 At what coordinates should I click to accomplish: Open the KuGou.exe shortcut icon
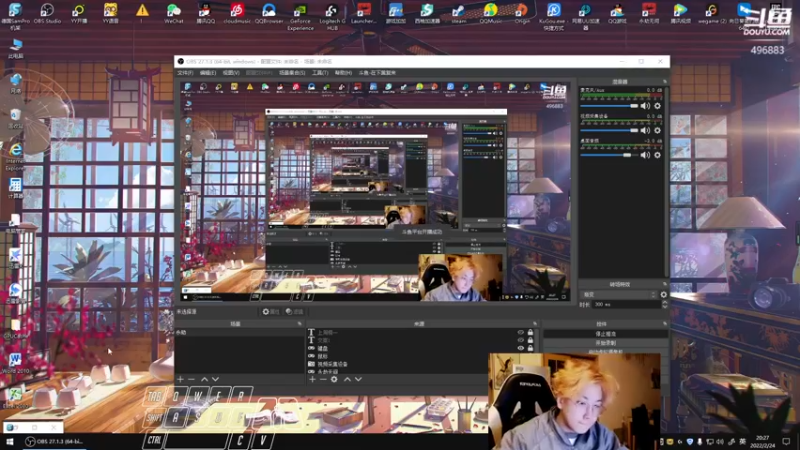click(554, 16)
